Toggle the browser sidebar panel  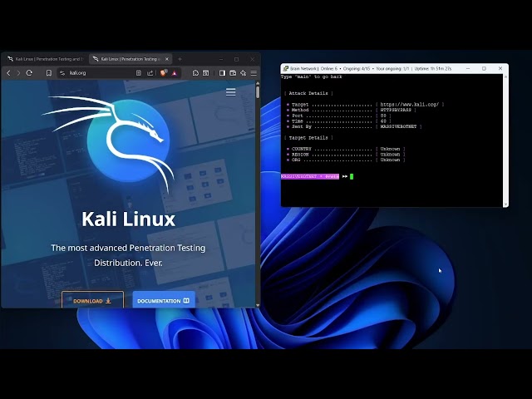(222, 73)
